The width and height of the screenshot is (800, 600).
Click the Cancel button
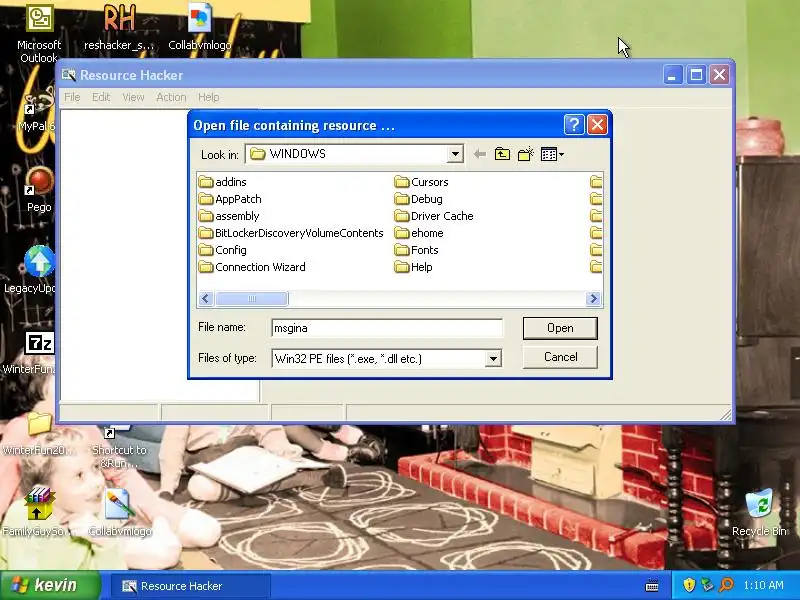(560, 357)
